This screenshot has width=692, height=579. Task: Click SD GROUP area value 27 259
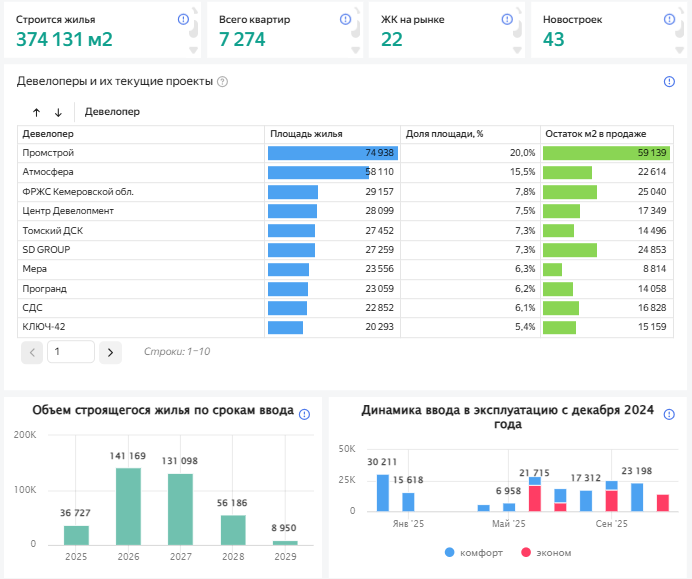(380, 250)
